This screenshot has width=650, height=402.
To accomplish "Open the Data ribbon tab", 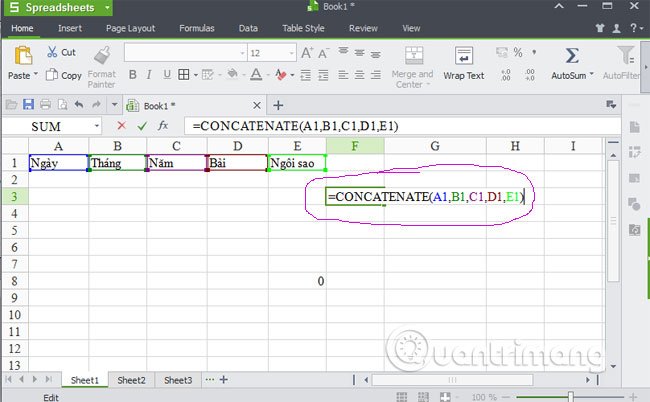I will (x=248, y=28).
